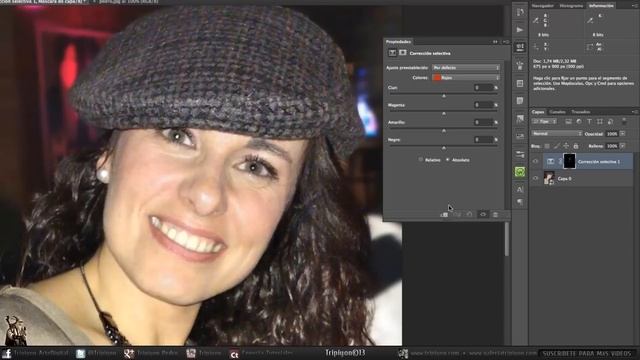Lock all padlock icon in Capas

576,146
